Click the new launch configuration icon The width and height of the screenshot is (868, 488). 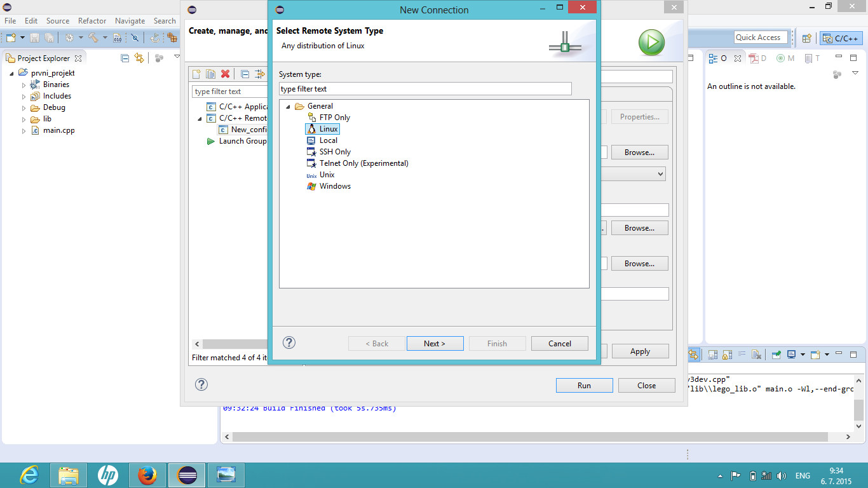pyautogui.click(x=197, y=74)
